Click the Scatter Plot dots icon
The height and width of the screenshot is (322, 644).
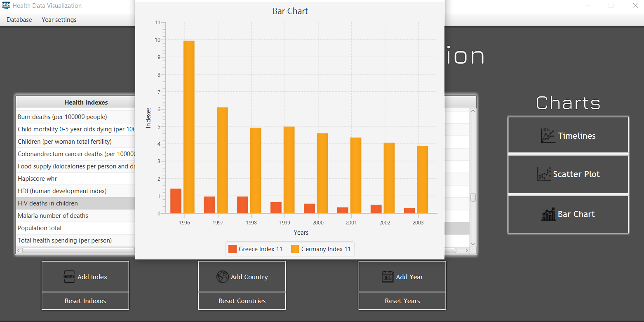pyautogui.click(x=544, y=174)
